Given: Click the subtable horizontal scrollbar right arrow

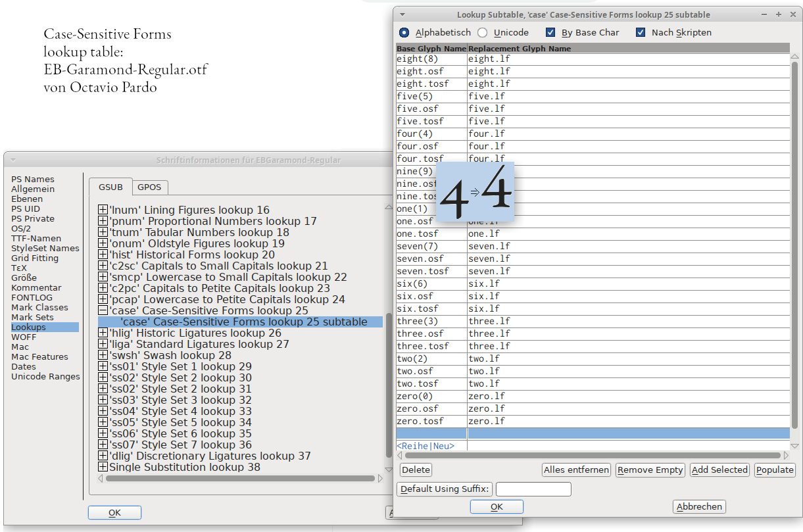Looking at the screenshot, I should click(x=785, y=455).
